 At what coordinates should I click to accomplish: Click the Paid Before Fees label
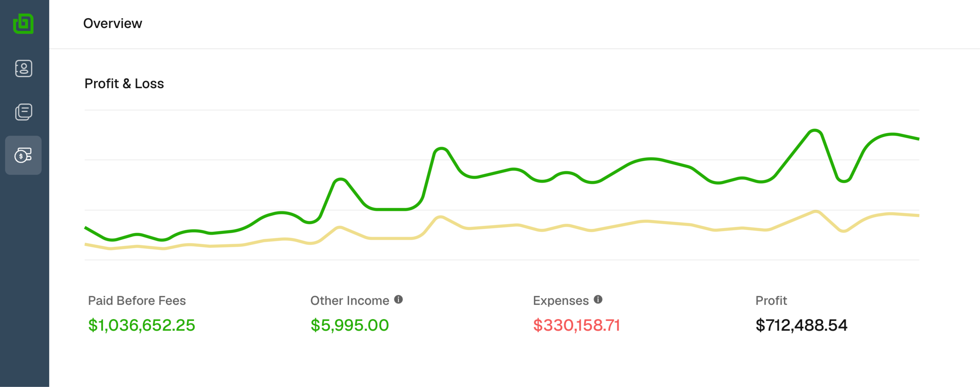pyautogui.click(x=137, y=301)
